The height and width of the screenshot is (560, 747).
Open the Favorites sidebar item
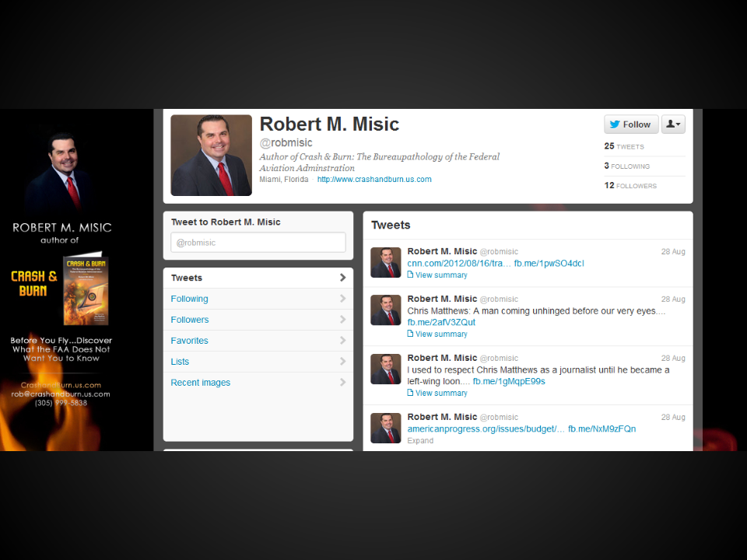(x=258, y=341)
